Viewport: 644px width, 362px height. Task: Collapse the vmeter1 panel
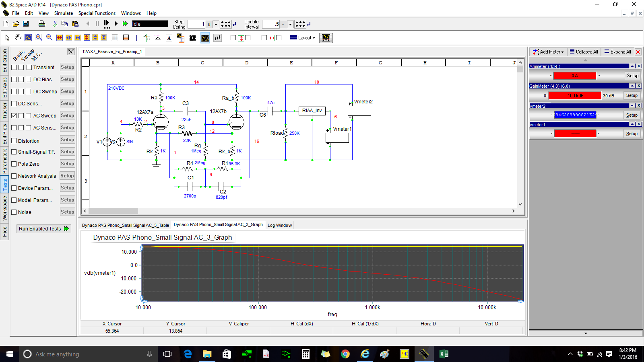[632, 124]
